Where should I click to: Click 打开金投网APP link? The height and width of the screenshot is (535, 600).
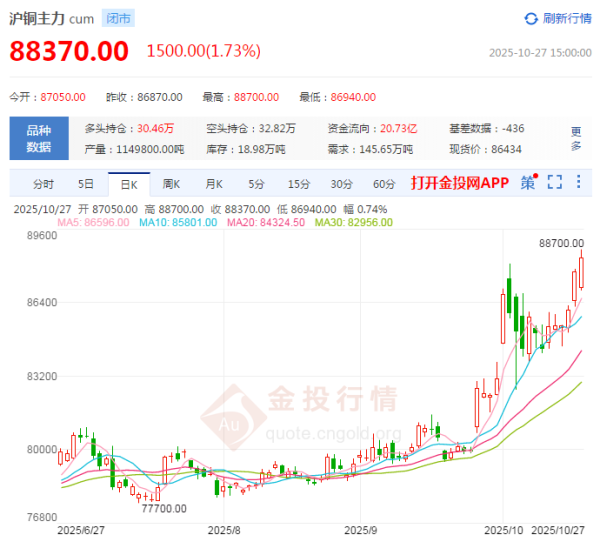click(460, 183)
